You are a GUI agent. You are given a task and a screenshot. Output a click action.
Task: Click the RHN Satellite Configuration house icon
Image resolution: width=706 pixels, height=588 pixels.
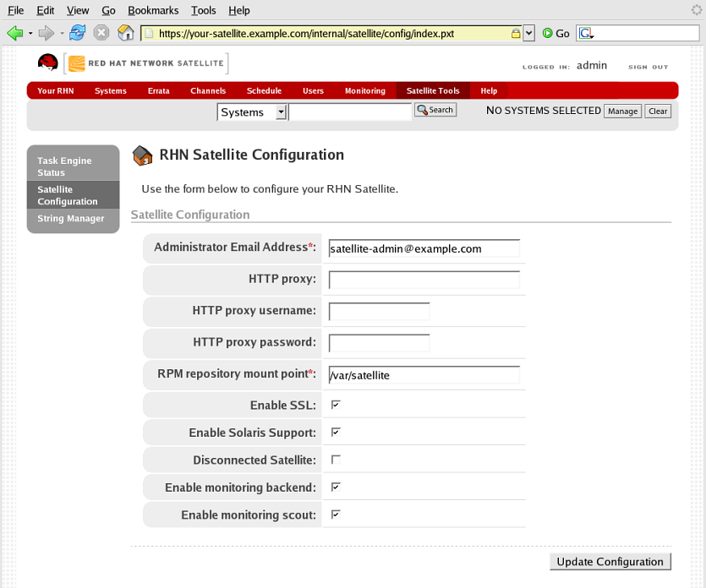point(142,155)
